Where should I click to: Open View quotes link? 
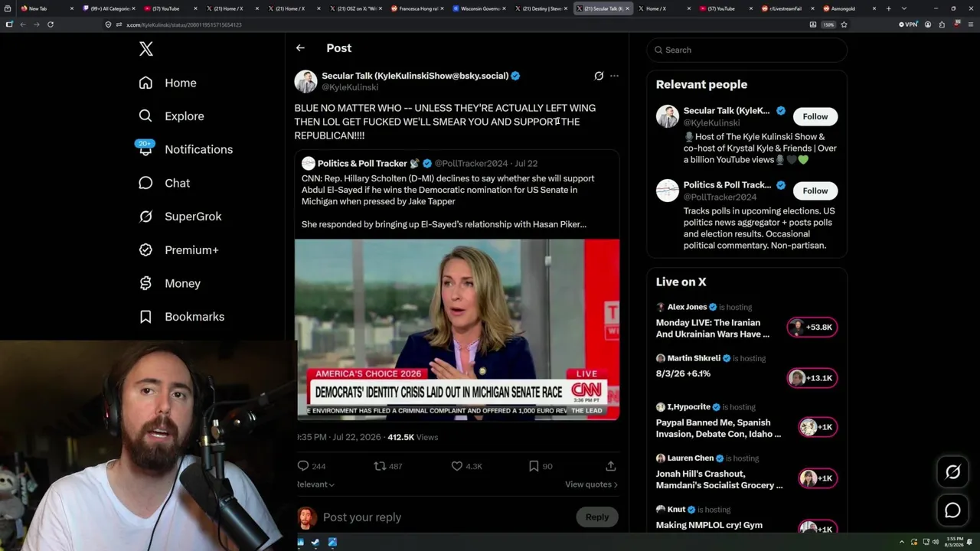click(591, 484)
